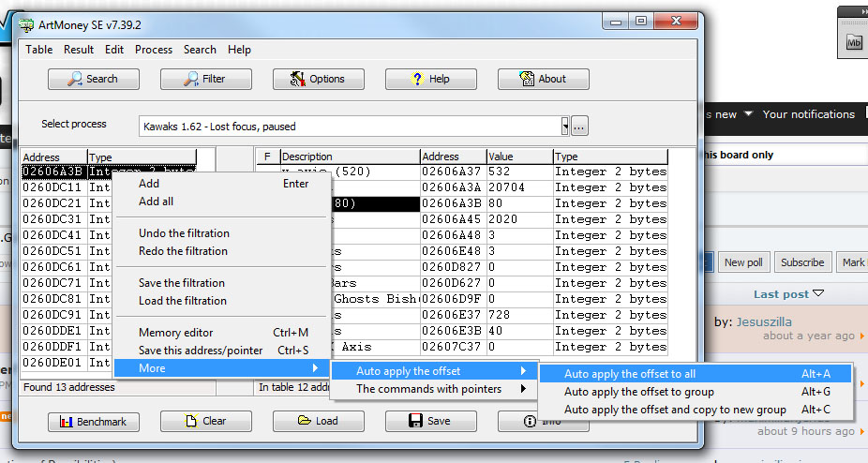Click Description column header in table
This screenshot has height=463, width=868.
[350, 157]
